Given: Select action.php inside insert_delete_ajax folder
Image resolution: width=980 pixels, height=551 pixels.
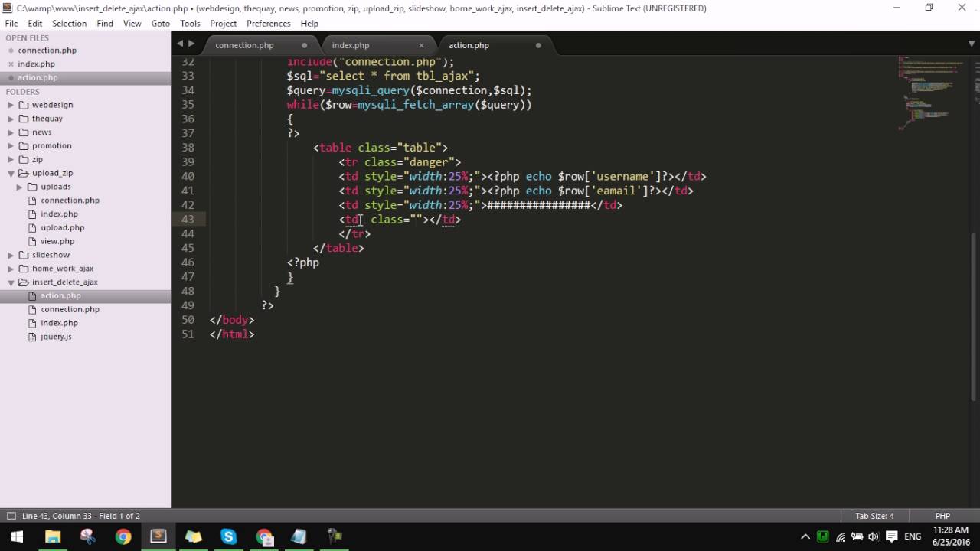Looking at the screenshot, I should click(x=60, y=296).
